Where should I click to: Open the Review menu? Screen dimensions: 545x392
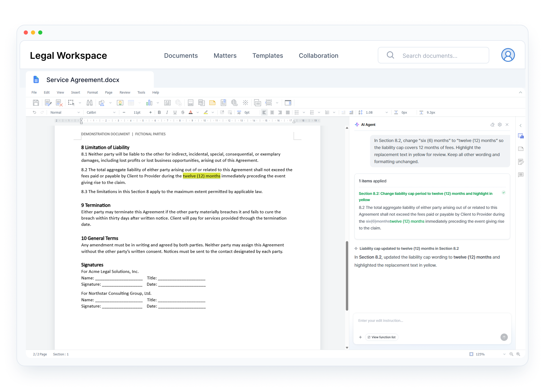[125, 92]
